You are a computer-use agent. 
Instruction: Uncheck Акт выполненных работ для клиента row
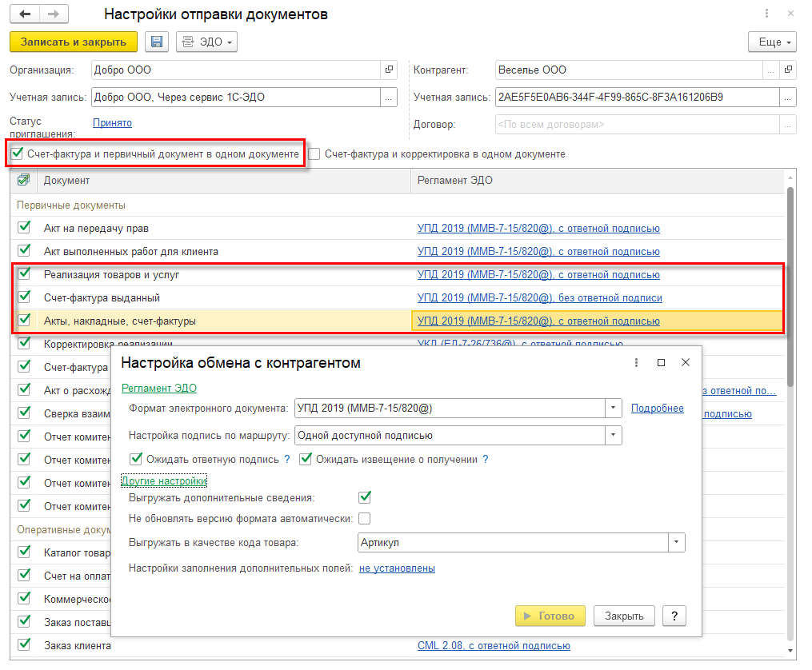coord(24,250)
